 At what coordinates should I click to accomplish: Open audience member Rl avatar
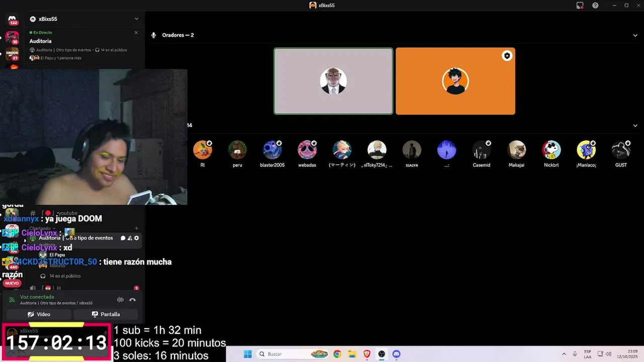click(203, 150)
